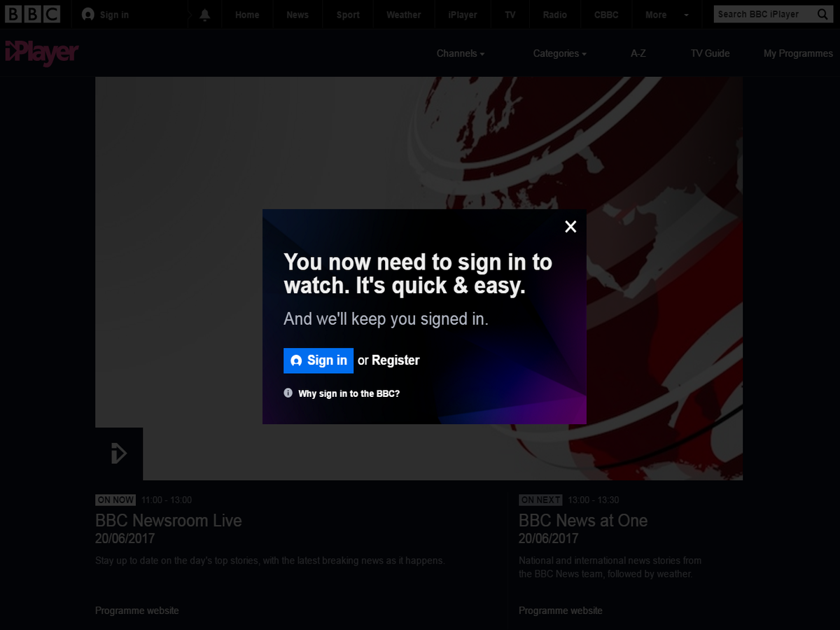Go to News in the top navigation
The image size is (840, 630).
pos(297,15)
